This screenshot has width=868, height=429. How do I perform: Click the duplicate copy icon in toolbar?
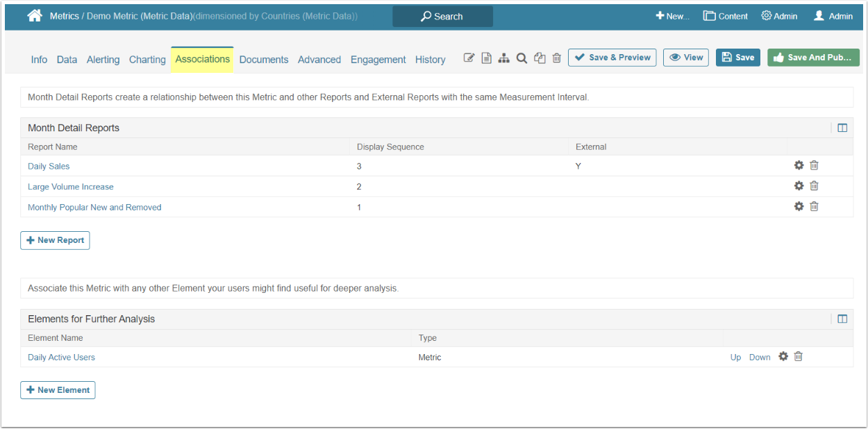click(540, 58)
